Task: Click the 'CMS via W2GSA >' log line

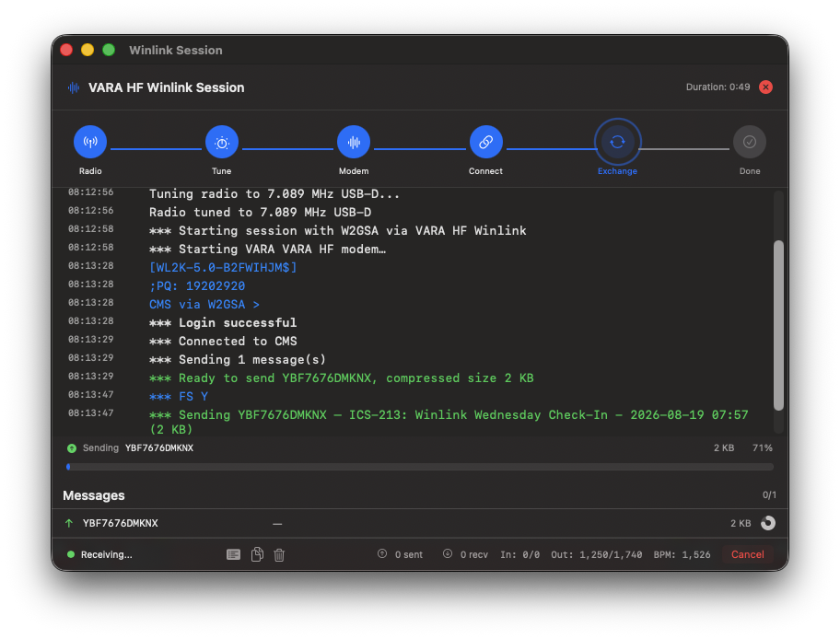Action: coord(204,304)
